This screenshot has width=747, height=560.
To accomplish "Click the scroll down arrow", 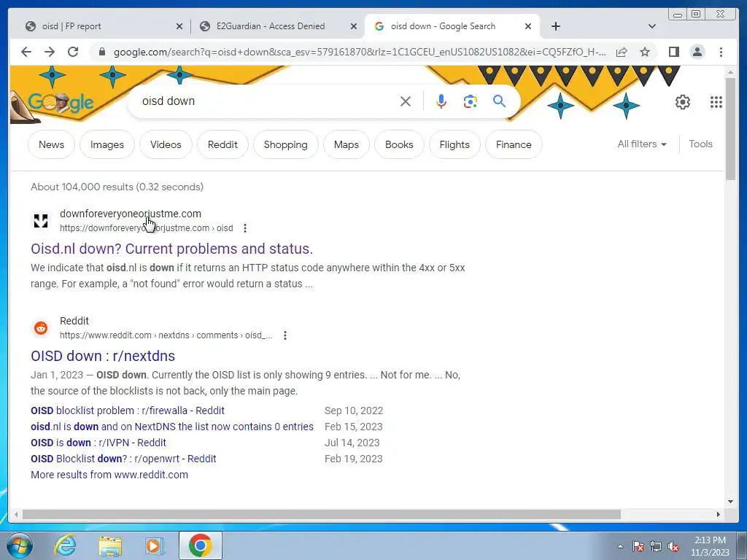I will tap(730, 501).
